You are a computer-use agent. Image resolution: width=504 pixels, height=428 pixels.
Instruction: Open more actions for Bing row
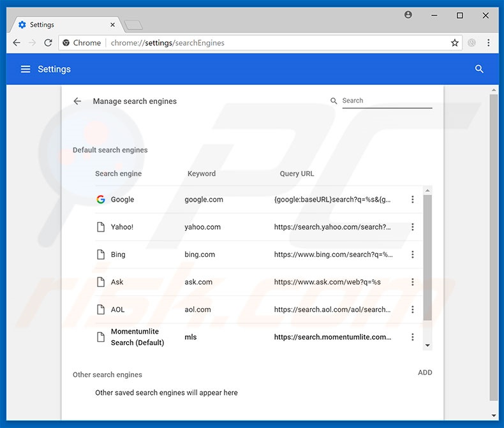click(412, 255)
